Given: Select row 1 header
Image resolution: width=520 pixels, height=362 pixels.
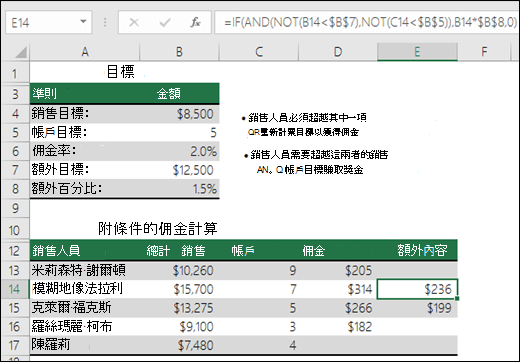Looking at the screenshot, I should (x=15, y=73).
